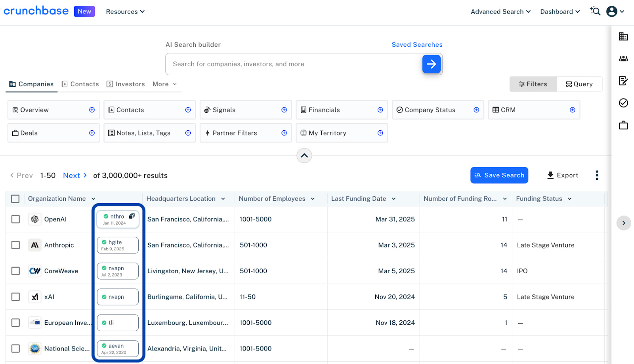Open Number of Employees column dropdown
Image resolution: width=634 pixels, height=364 pixels.
(313, 199)
